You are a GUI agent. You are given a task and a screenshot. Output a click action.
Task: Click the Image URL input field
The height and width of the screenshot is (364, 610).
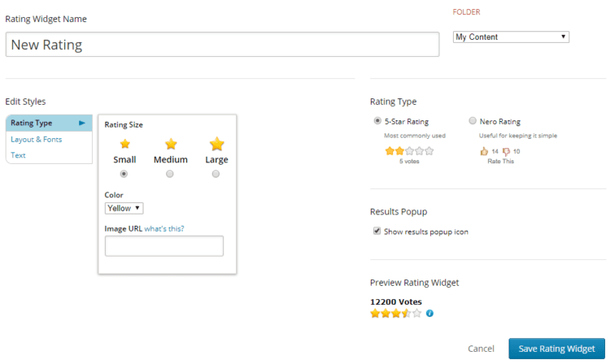click(x=164, y=246)
